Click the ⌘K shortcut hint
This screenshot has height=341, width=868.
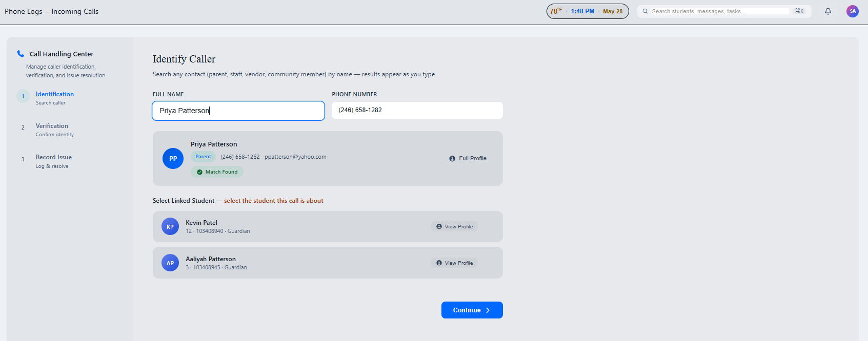[x=799, y=11]
